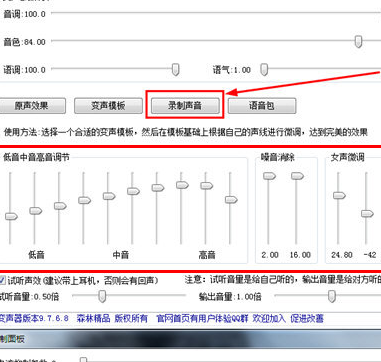Click the 原声效果 button
This screenshot has height=362, width=381.
point(32,106)
